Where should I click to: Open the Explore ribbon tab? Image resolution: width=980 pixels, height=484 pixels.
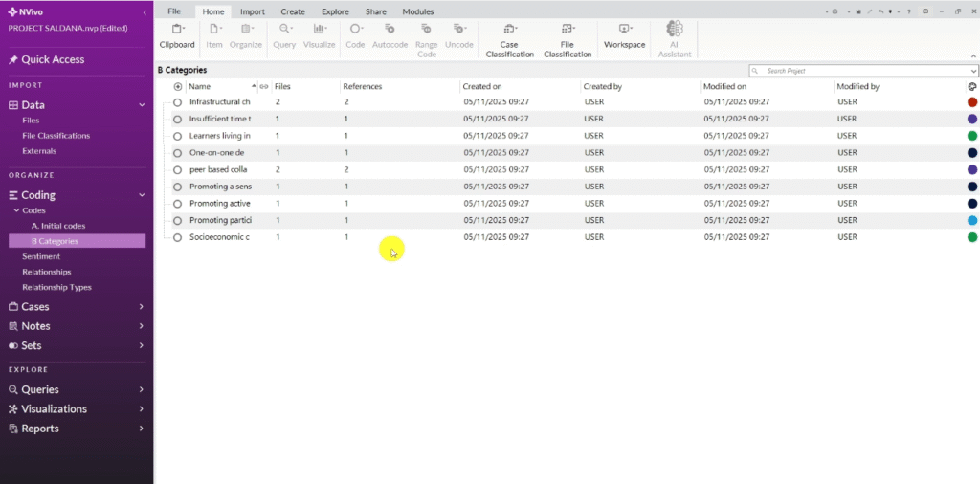point(335,11)
